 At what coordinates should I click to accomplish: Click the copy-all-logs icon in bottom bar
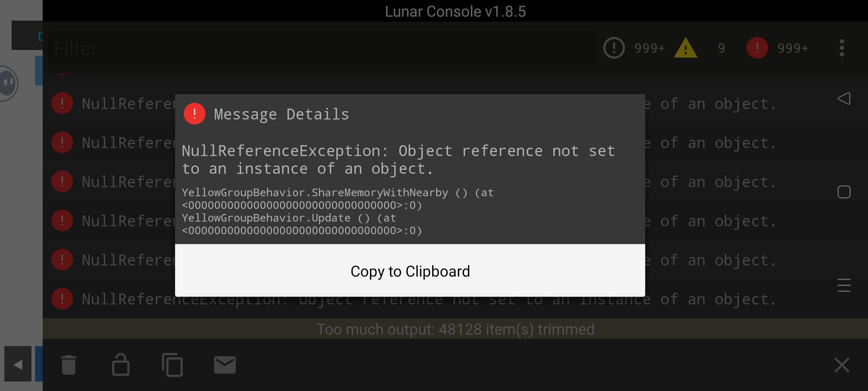click(172, 365)
